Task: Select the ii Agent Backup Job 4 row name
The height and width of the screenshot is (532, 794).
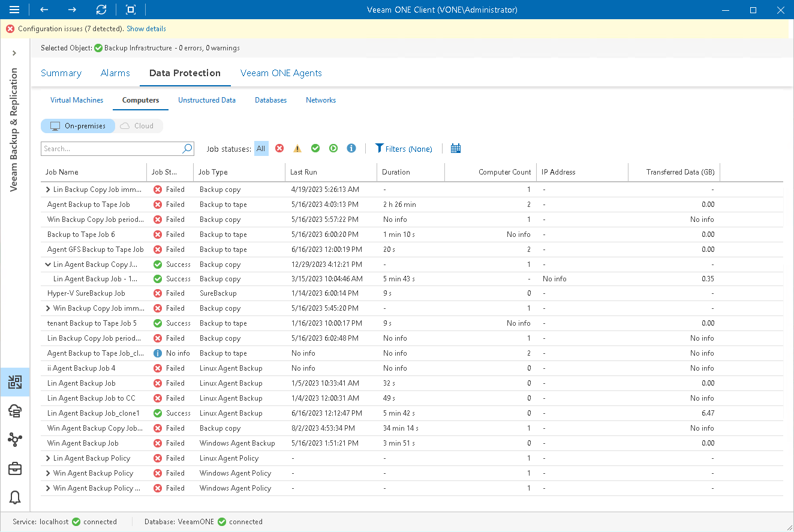Action: point(82,368)
